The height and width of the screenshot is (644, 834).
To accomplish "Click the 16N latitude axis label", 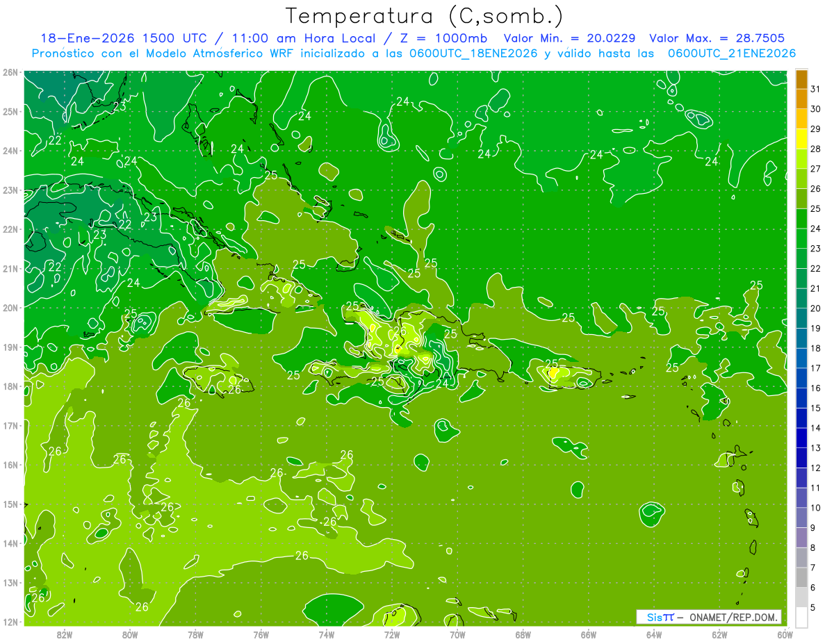I will pyautogui.click(x=10, y=465).
